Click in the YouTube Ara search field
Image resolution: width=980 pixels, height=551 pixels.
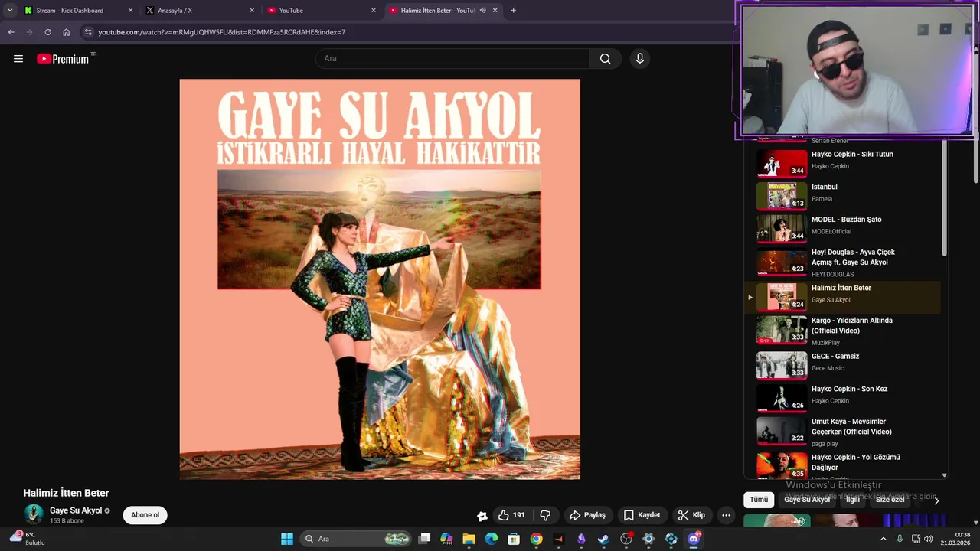coord(452,59)
